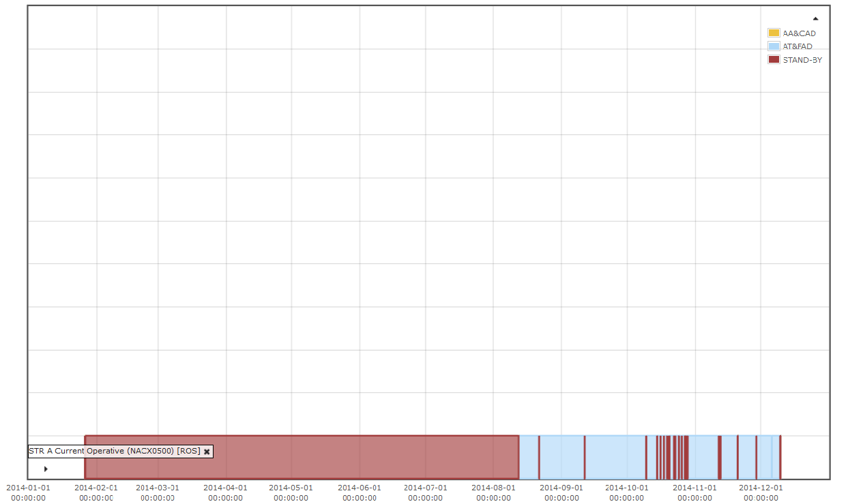Toggle the STAND-BY legend label
The image size is (848, 504).
(x=802, y=60)
